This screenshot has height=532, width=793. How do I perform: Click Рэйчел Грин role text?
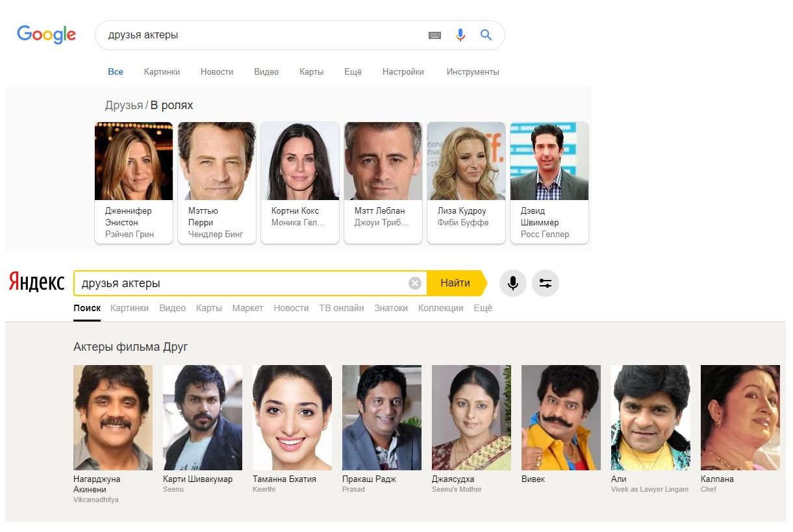129,234
